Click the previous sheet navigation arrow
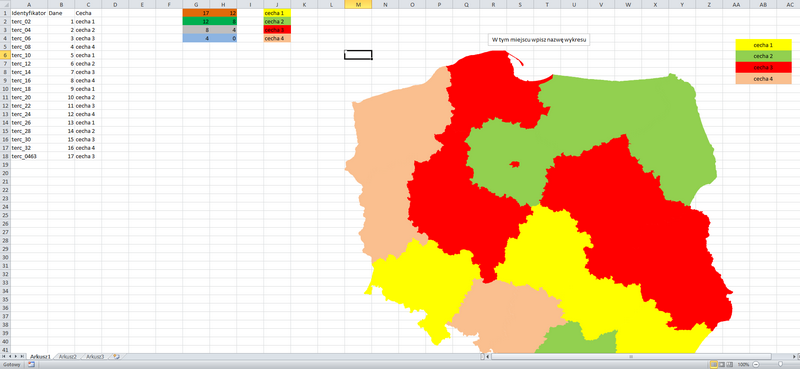800x369 pixels. [10, 356]
